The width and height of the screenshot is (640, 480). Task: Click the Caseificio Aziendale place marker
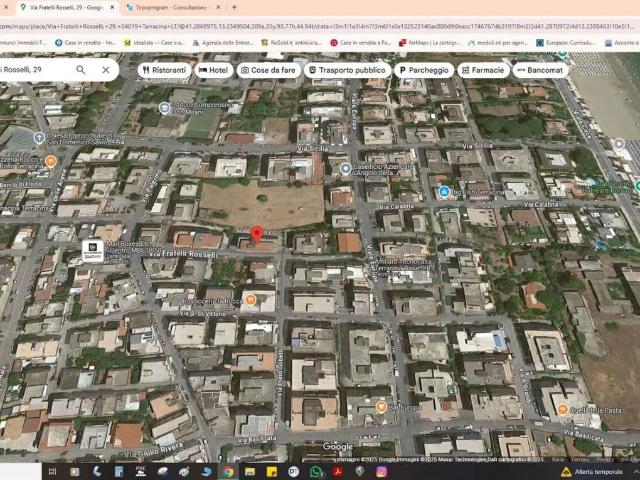click(346, 169)
